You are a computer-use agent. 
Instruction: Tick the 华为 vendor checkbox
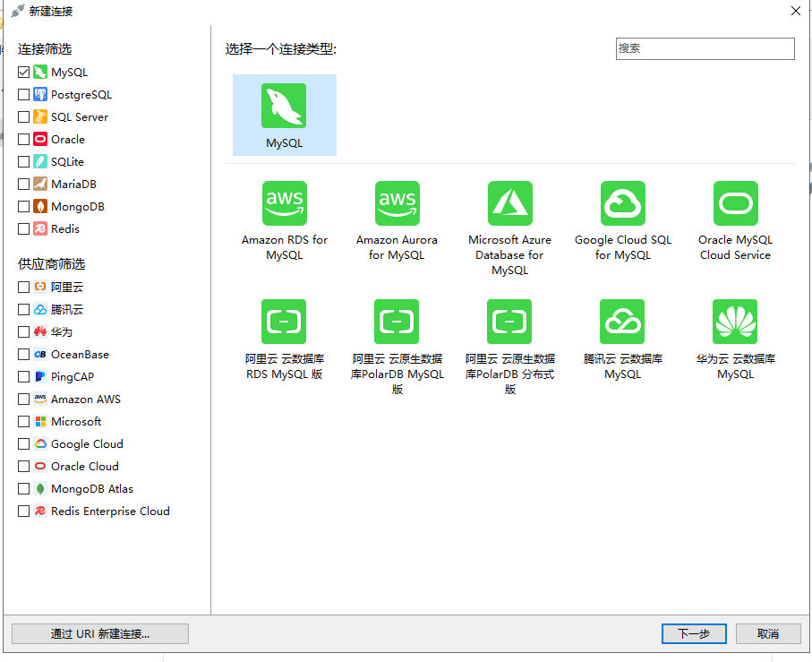tap(24, 331)
